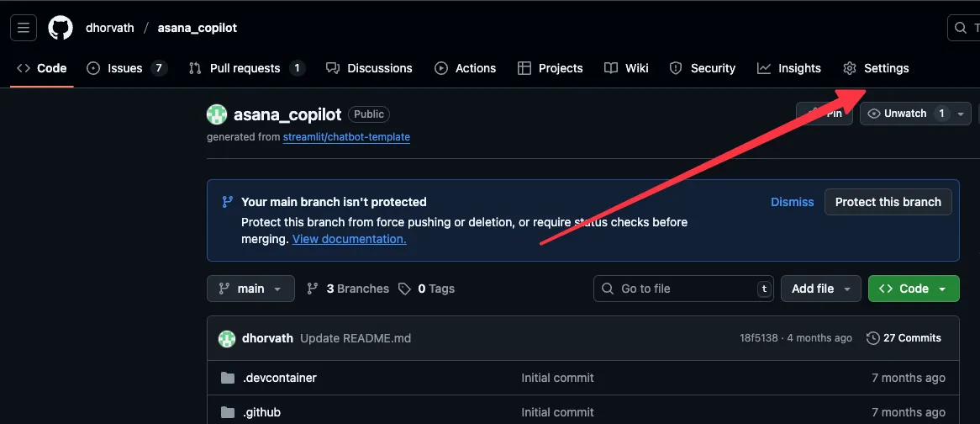View the Insights tab
The height and width of the screenshot is (424, 980).
pyautogui.click(x=788, y=68)
